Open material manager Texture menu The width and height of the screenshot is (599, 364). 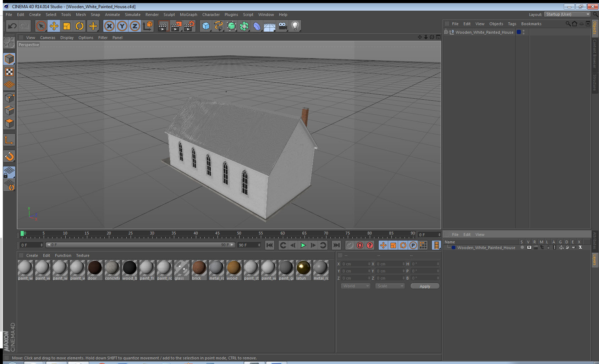click(83, 255)
